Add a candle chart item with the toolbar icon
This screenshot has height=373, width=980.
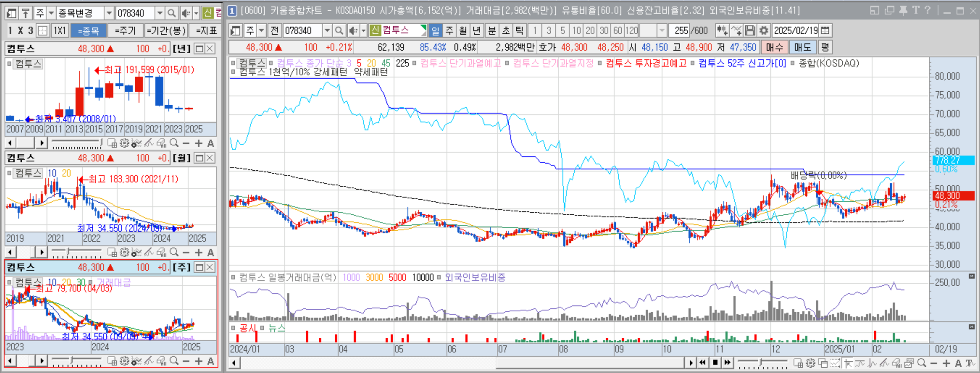(x=722, y=30)
